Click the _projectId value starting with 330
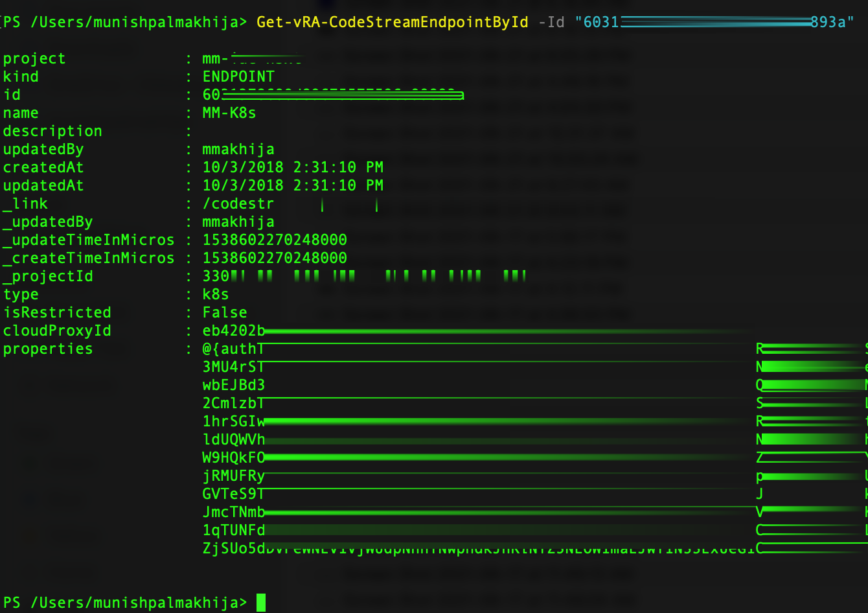This screenshot has height=613, width=868. click(364, 277)
